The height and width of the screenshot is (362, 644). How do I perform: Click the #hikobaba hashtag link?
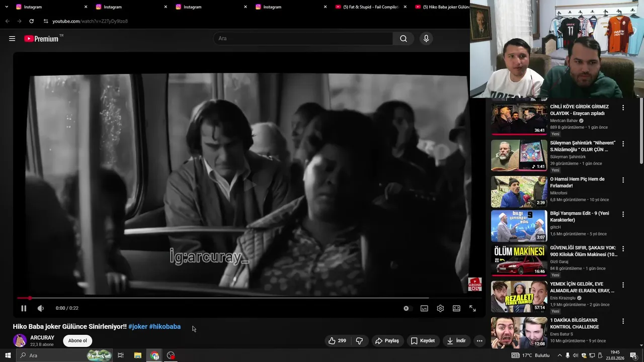(x=165, y=327)
